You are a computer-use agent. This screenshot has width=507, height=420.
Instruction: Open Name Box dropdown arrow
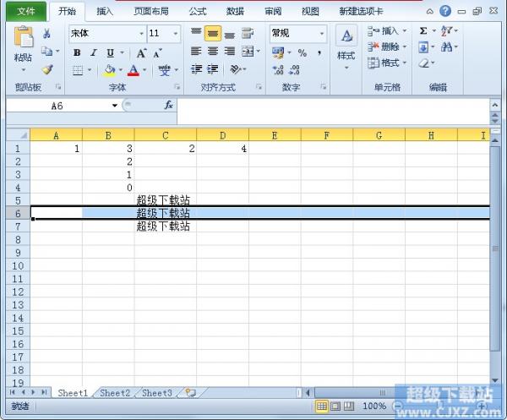click(114, 106)
